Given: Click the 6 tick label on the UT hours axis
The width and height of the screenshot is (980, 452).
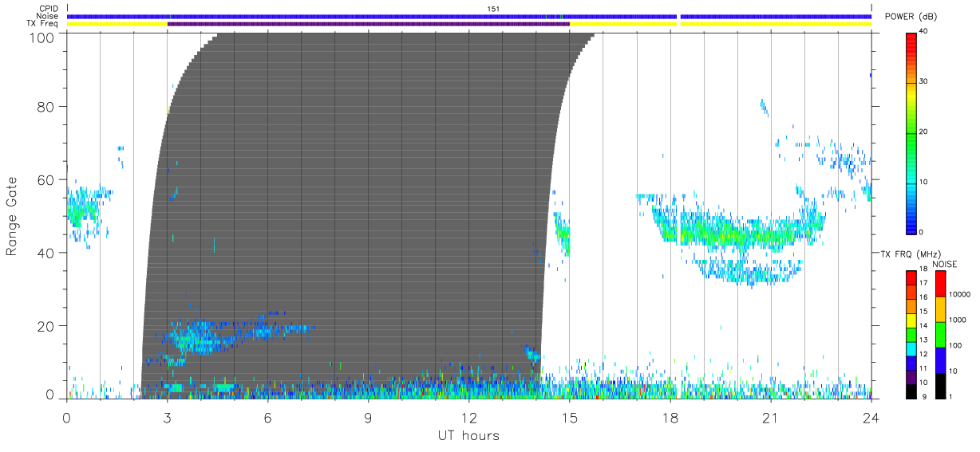Looking at the screenshot, I should pos(267,418).
